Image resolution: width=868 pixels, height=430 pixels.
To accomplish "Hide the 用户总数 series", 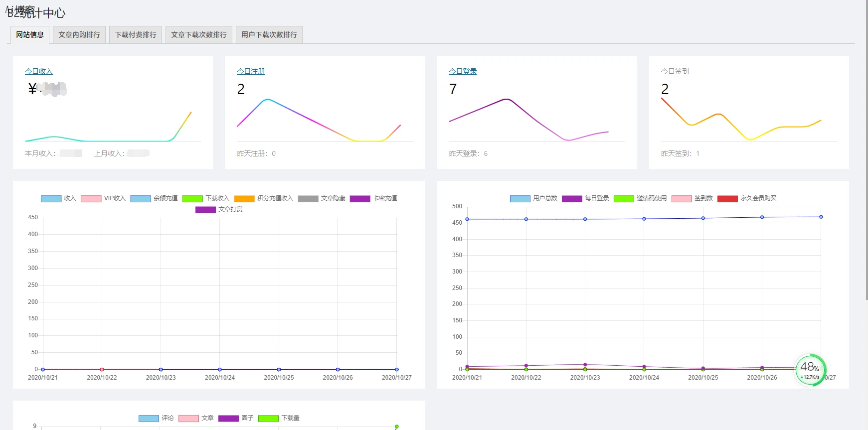I will point(520,199).
